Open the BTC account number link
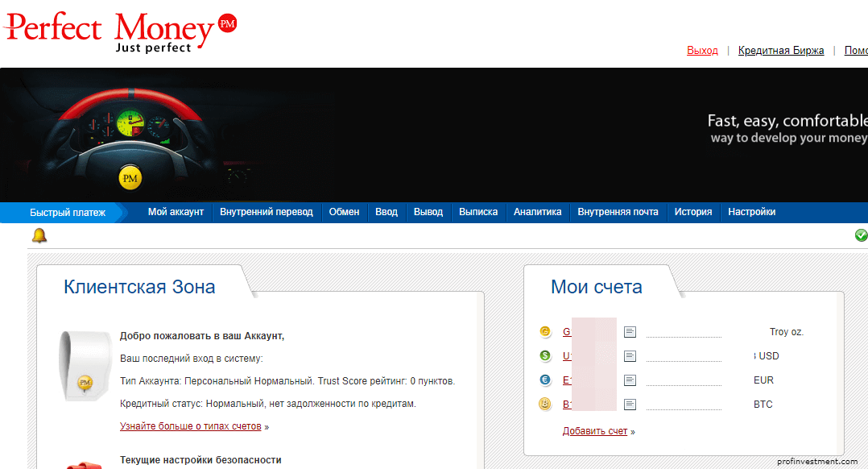This screenshot has height=469, width=868. click(567, 405)
